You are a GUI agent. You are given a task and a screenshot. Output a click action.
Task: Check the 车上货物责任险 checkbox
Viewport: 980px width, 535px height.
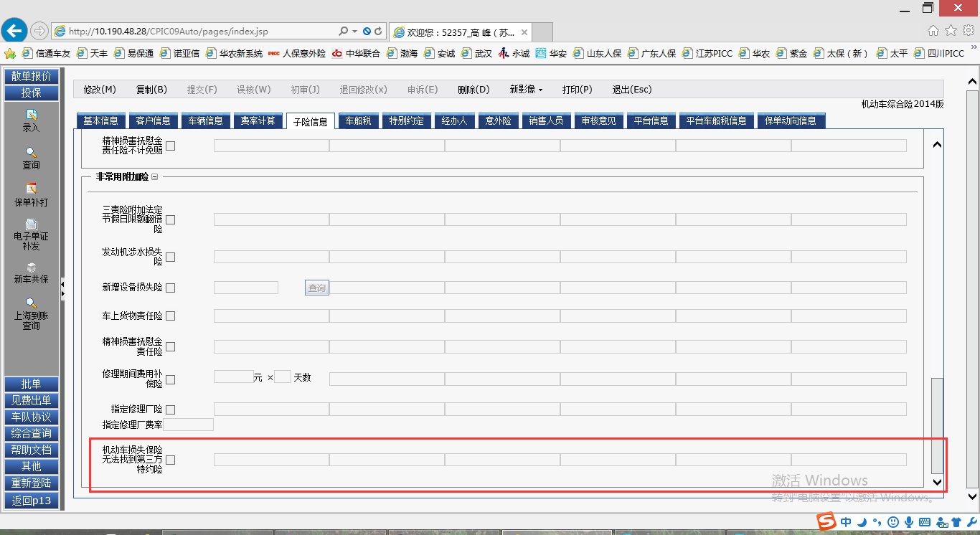[x=171, y=316]
